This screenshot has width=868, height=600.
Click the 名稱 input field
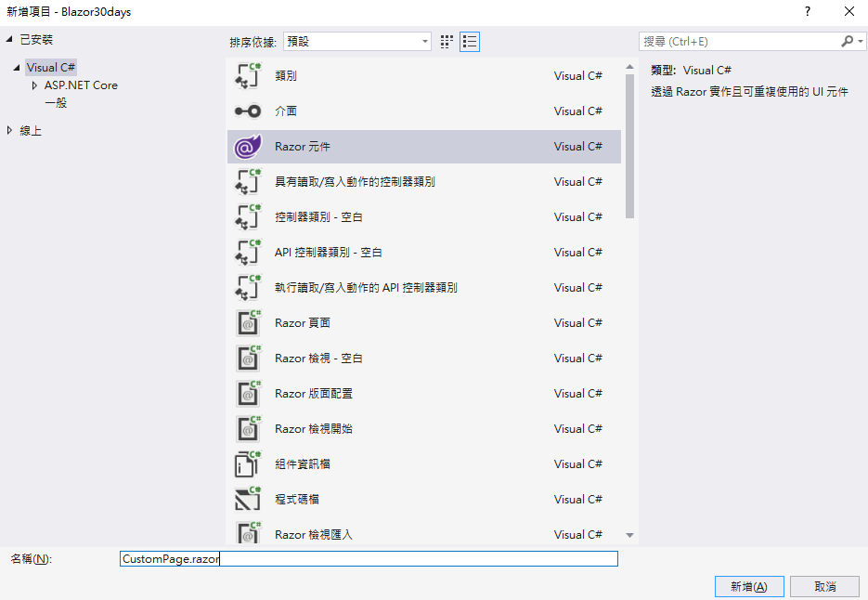369,559
